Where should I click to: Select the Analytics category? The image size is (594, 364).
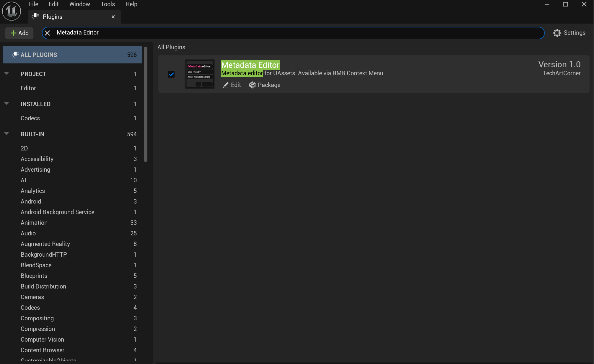(72, 191)
